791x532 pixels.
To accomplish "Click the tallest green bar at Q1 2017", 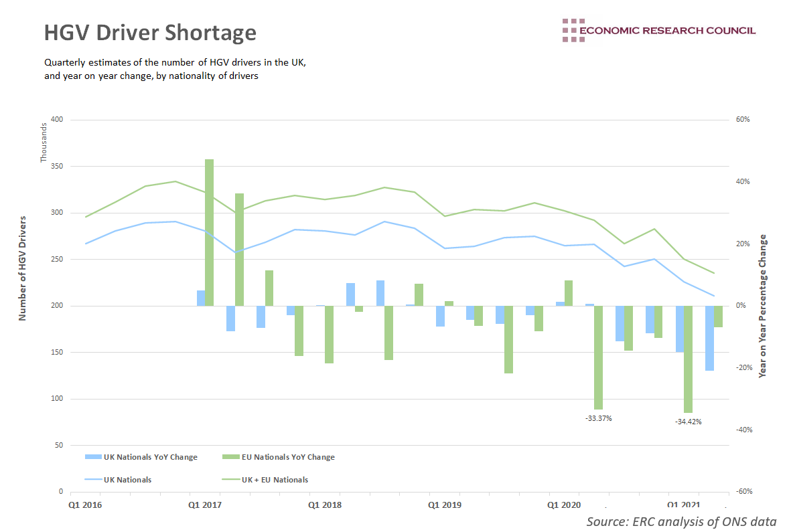I will [209, 232].
